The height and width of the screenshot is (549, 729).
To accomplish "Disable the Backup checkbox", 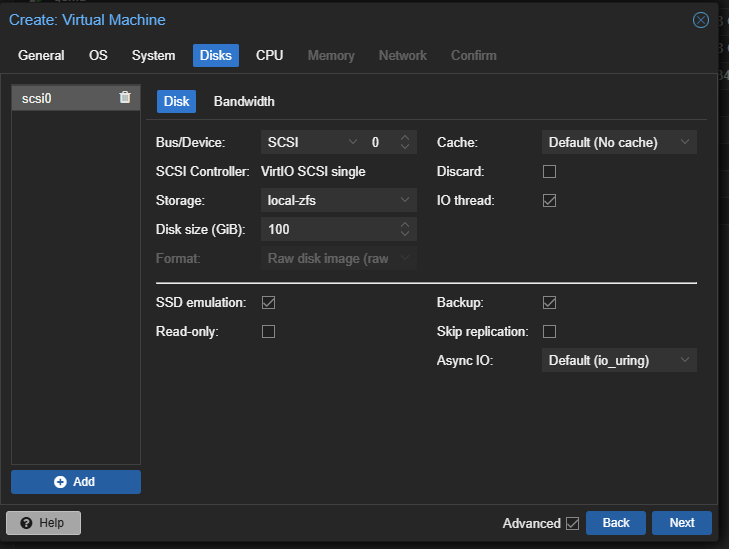I will (x=549, y=302).
